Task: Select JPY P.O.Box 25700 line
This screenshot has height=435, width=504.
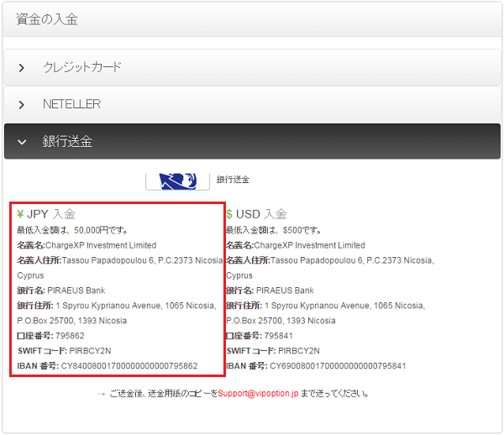Action: 72,321
